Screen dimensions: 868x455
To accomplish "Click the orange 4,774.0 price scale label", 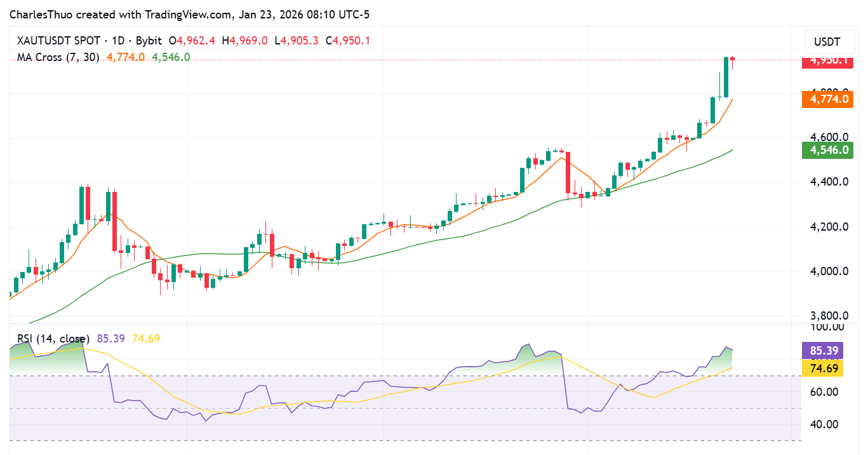I will pos(827,99).
